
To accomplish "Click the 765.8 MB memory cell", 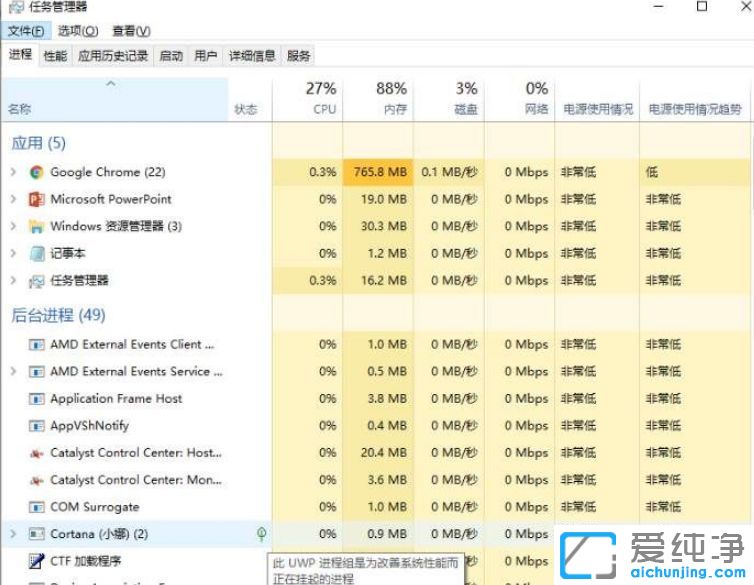I will 378,172.
